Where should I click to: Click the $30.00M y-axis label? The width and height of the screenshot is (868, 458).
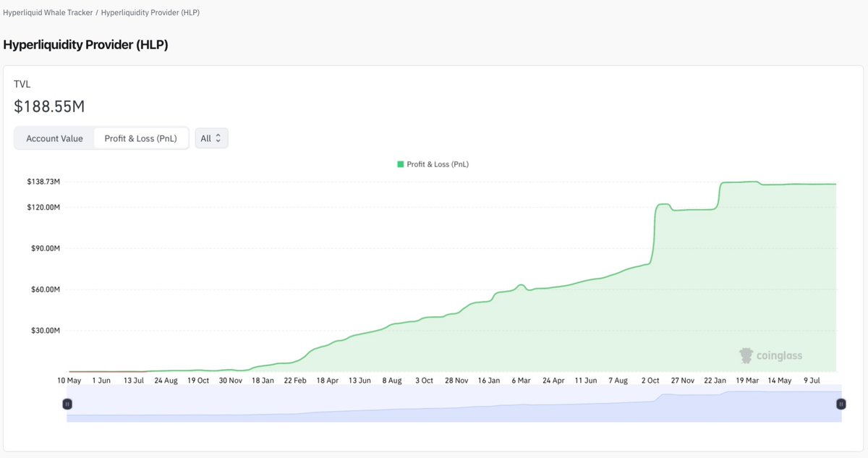tap(46, 331)
